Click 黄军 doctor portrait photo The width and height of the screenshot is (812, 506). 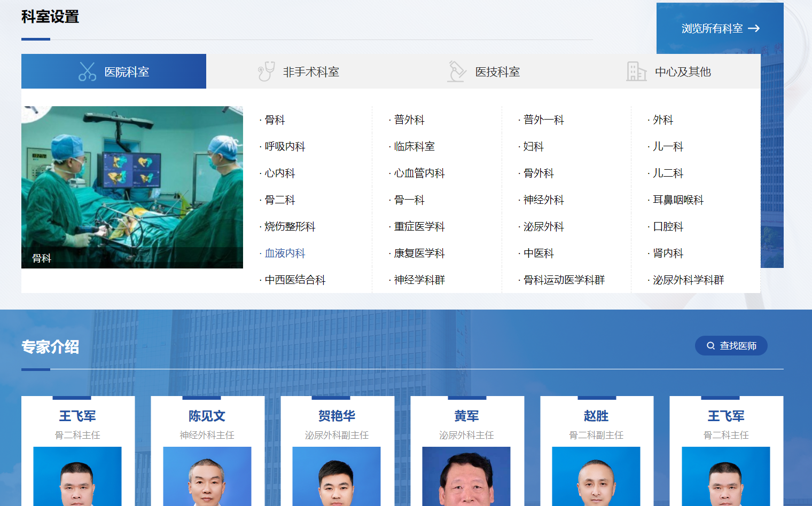click(x=466, y=476)
